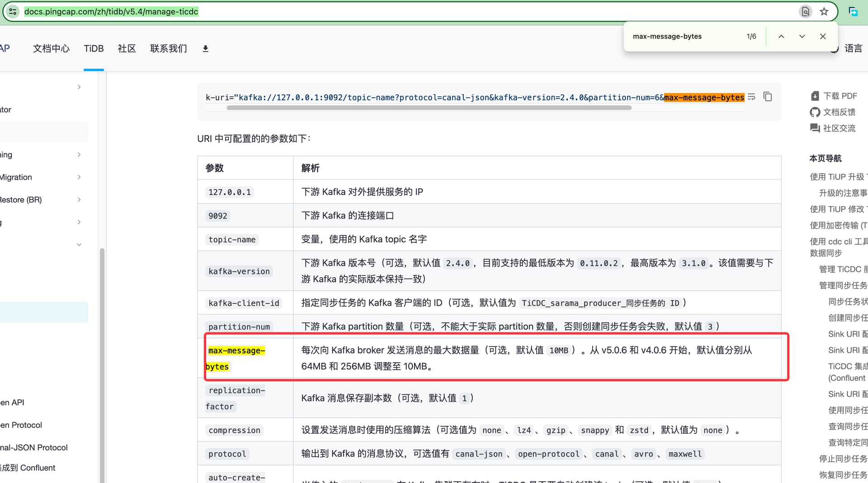Image resolution: width=868 pixels, height=483 pixels.
Task: Go to previous find result arrow
Action: point(781,37)
